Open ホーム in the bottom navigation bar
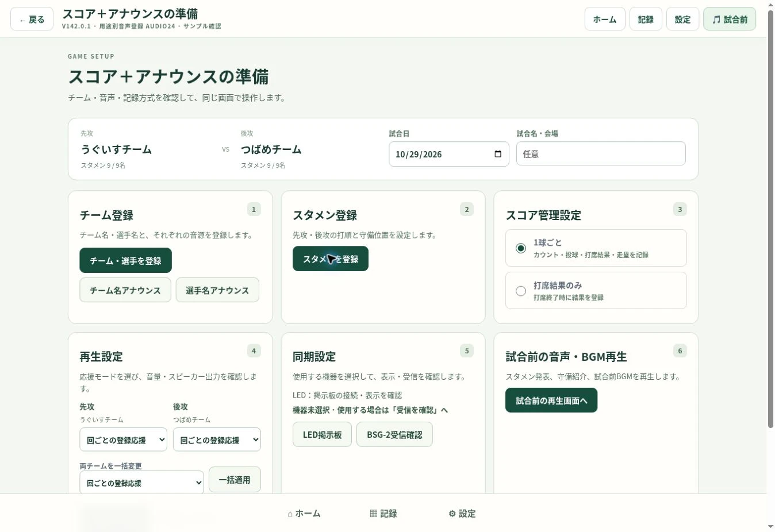This screenshot has height=532, width=775. pyautogui.click(x=304, y=513)
